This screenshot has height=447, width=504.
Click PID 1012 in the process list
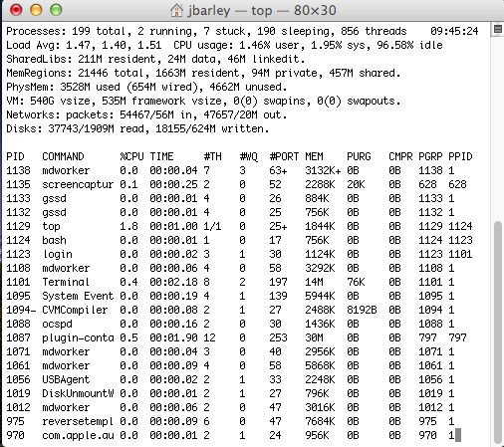coord(18,407)
